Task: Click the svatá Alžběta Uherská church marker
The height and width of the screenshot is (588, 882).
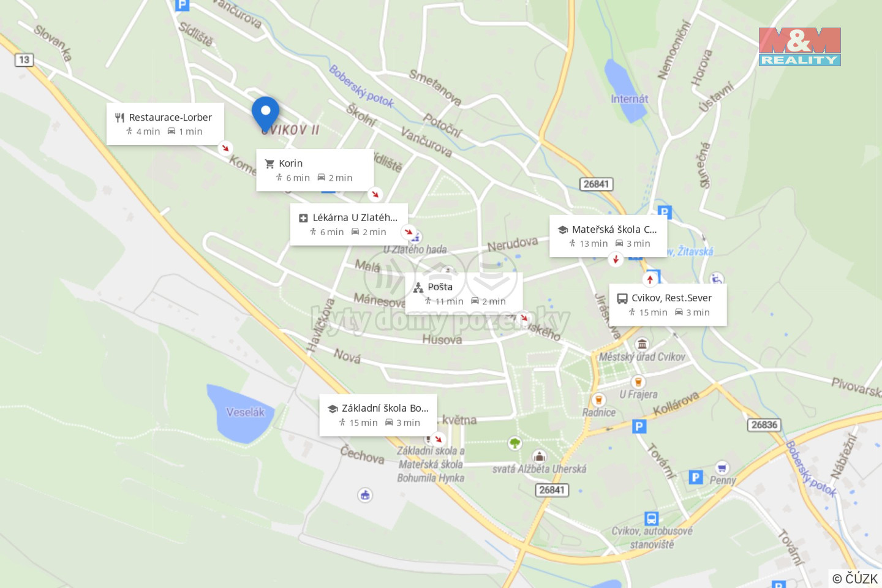Action: pos(540,456)
